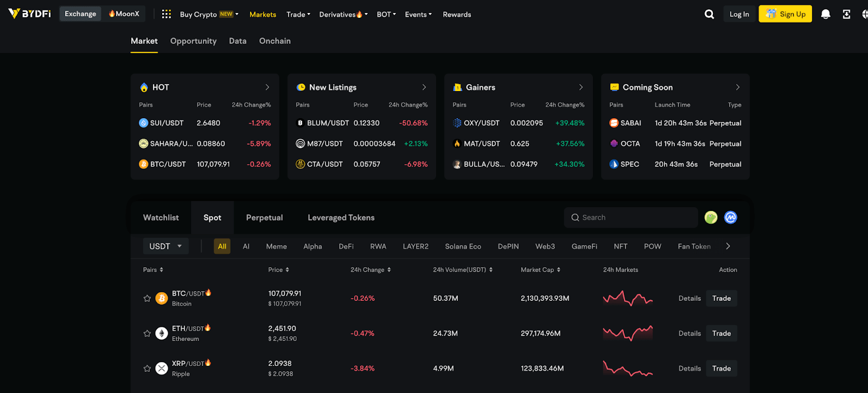Click the search magnifier icon in header

[x=709, y=14]
